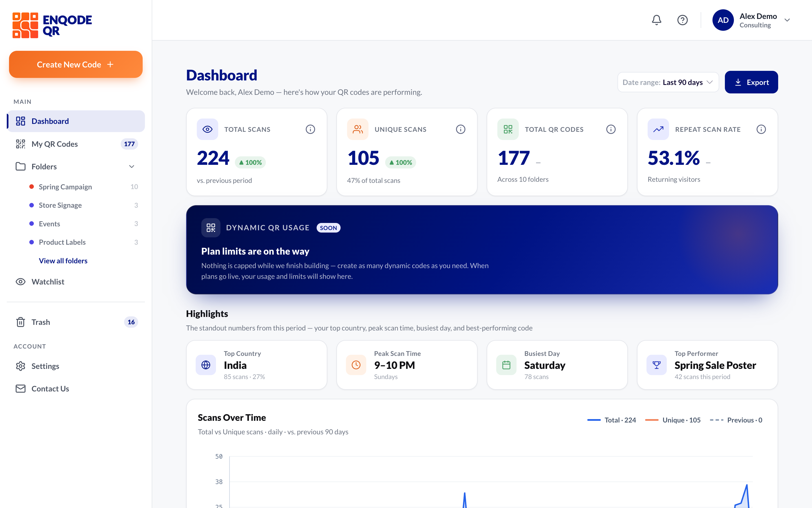Click the Top Country globe icon
This screenshot has width=812, height=508.
[206, 365]
